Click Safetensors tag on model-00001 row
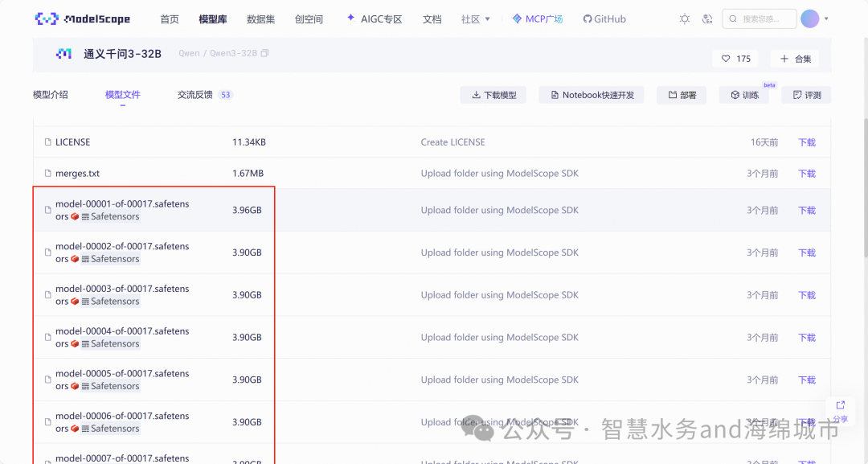Viewport: 868px width, 464px height. click(x=110, y=216)
